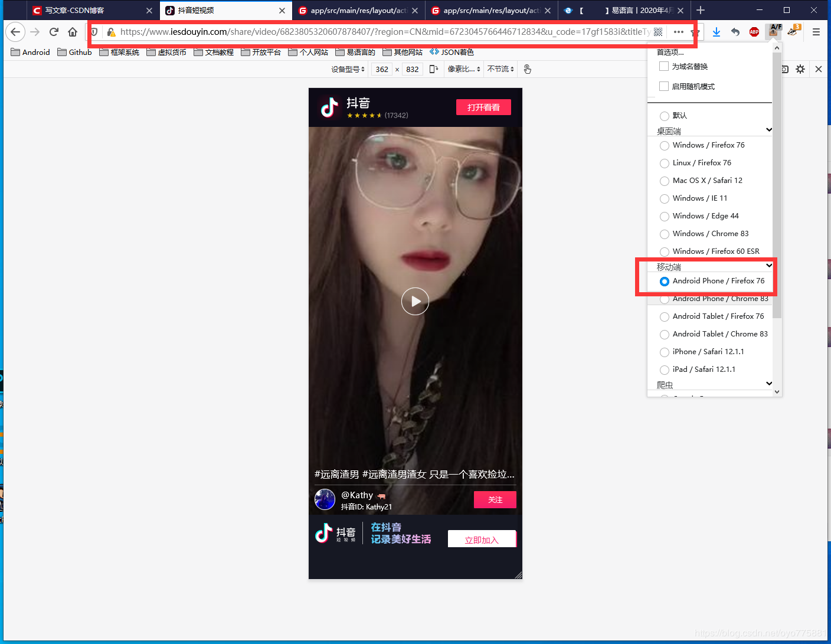Open the Firefox hamburger menu
This screenshot has height=644, width=831.
(x=816, y=32)
